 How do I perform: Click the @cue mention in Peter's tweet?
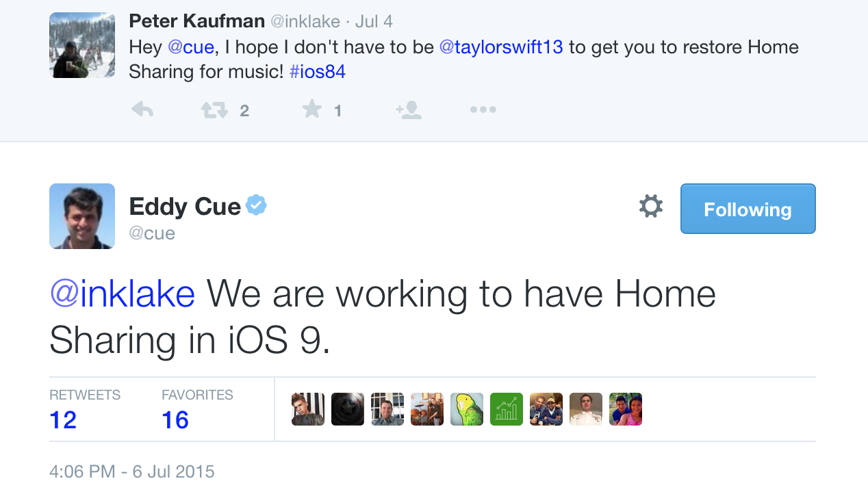coord(190,47)
